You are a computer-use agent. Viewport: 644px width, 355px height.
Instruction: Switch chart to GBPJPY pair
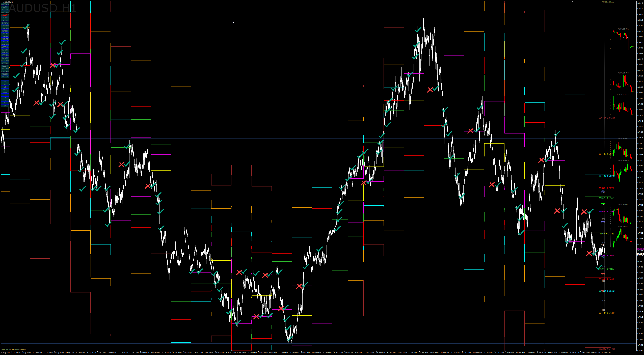tap(5, 52)
